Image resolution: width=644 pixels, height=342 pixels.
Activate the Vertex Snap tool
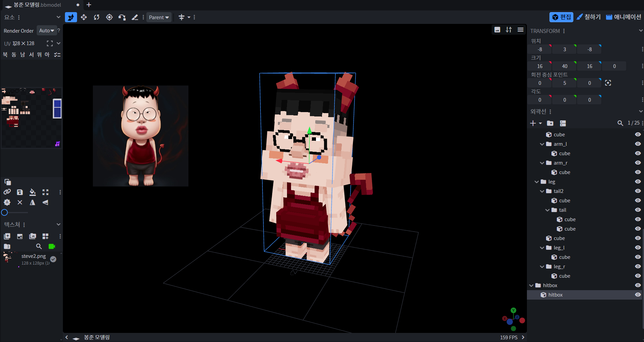coord(122,17)
